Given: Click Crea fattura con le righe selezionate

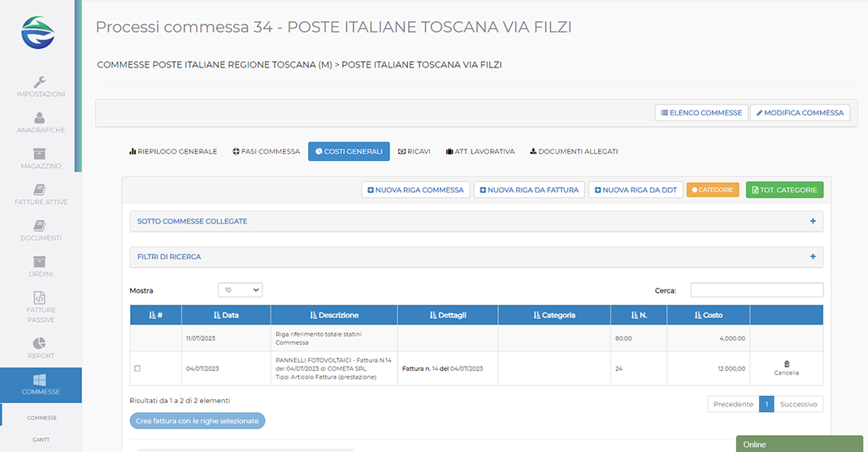Looking at the screenshot, I should click(197, 421).
